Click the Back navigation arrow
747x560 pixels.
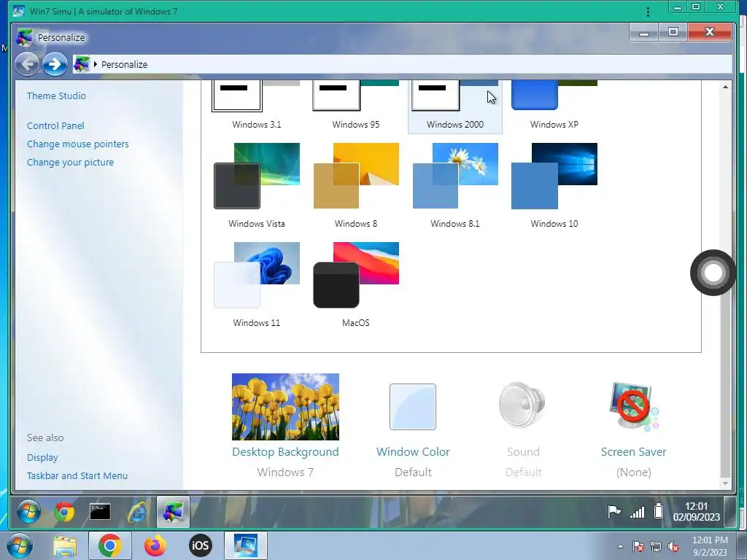point(27,64)
